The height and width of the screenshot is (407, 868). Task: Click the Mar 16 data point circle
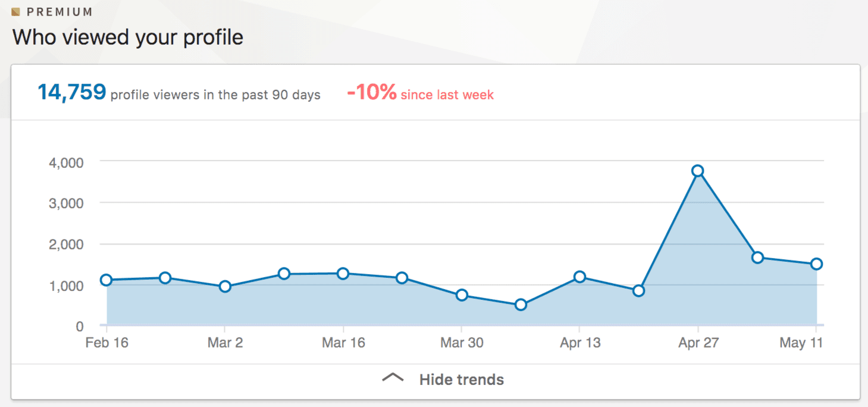343,274
